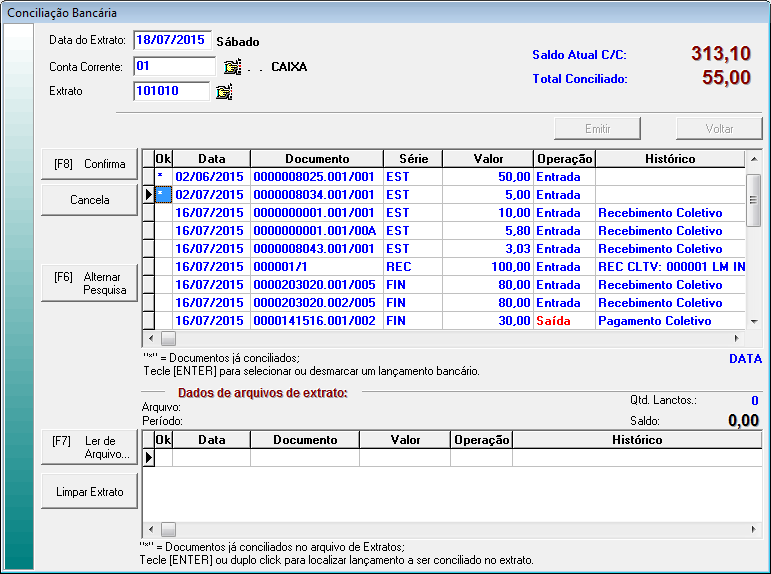
Task: Toggle selected Ok cell of 0000008034.001/001
Action: point(163,195)
